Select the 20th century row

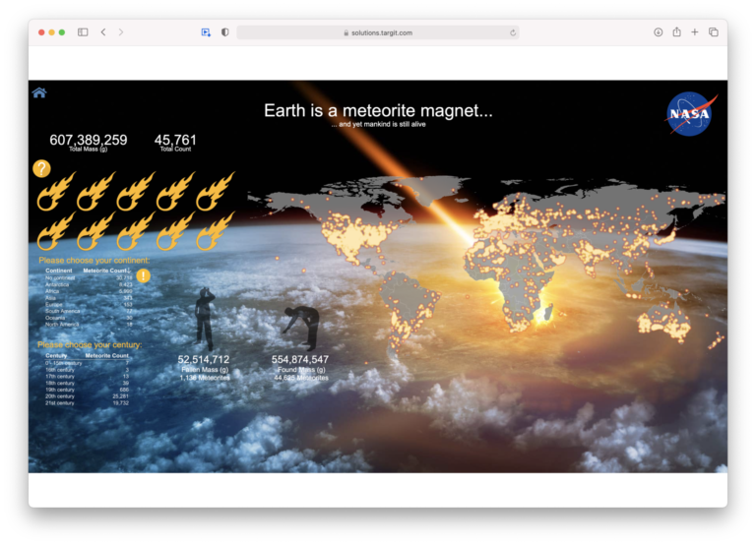[x=88, y=396]
